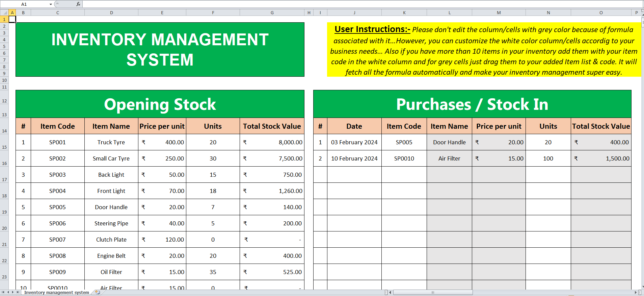Click the 1,500.00 value in Purchases table
The image size is (644, 296).
(x=601, y=158)
